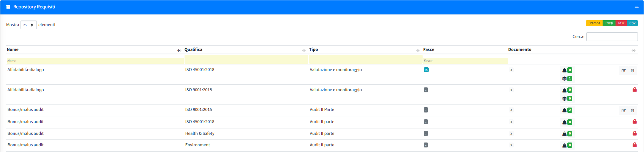
Task: Click edit icon for Bonus/malus audit ISO 9001:2015
Action: (623, 110)
